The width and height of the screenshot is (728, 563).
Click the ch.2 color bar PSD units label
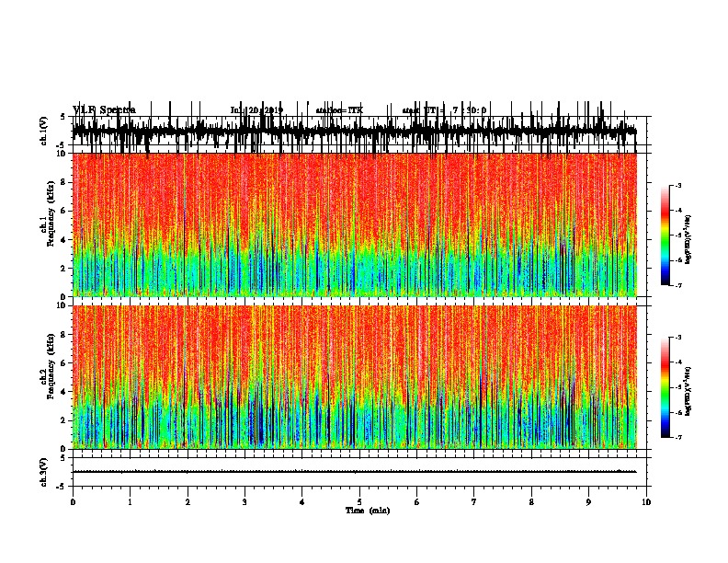(688, 391)
